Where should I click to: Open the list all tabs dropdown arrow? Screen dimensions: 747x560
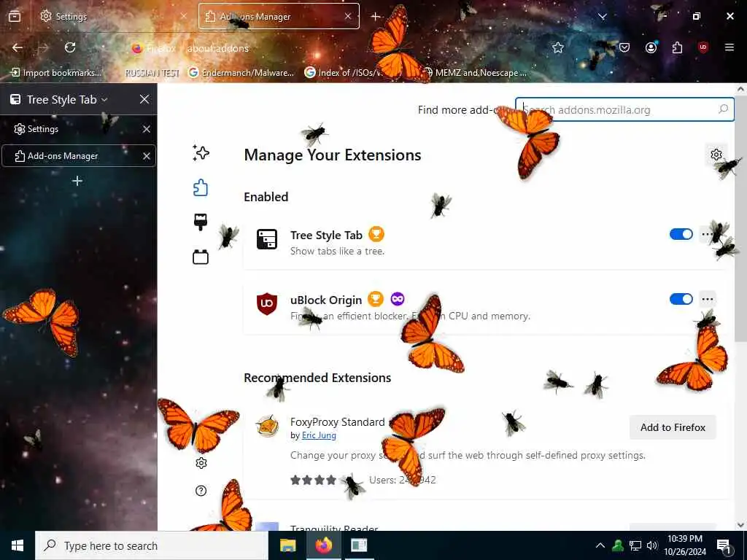point(603,17)
